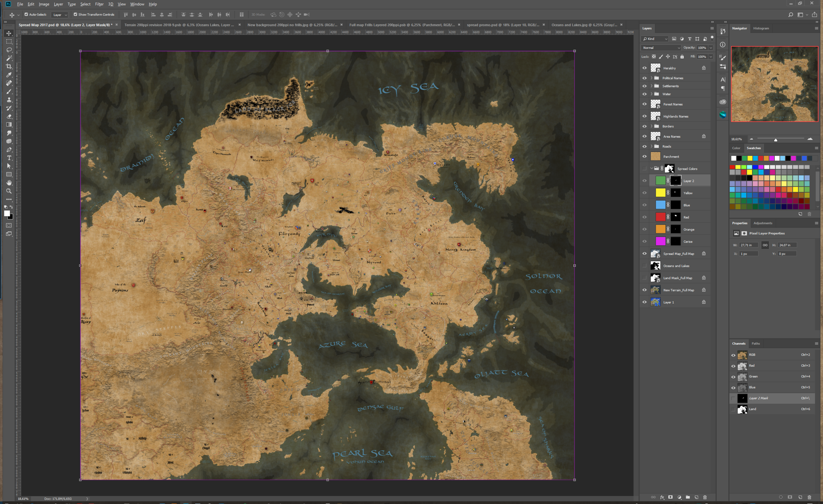Hide the Heraldry layer
The width and height of the screenshot is (823, 504).
click(645, 68)
